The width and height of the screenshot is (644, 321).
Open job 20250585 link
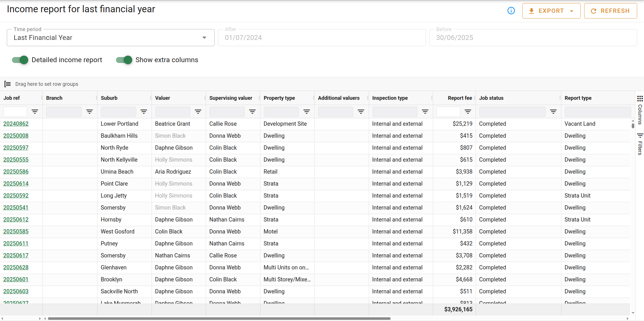pos(16,231)
